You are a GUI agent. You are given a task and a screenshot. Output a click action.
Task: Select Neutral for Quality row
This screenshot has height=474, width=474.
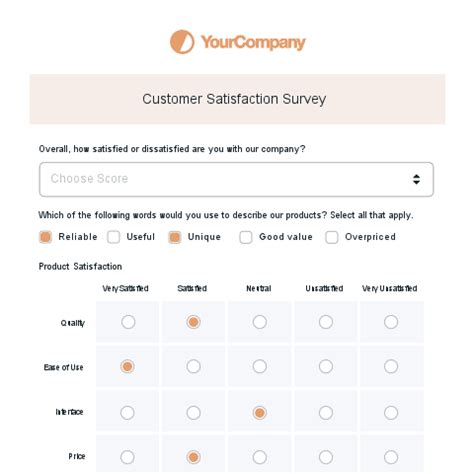pyautogui.click(x=260, y=322)
